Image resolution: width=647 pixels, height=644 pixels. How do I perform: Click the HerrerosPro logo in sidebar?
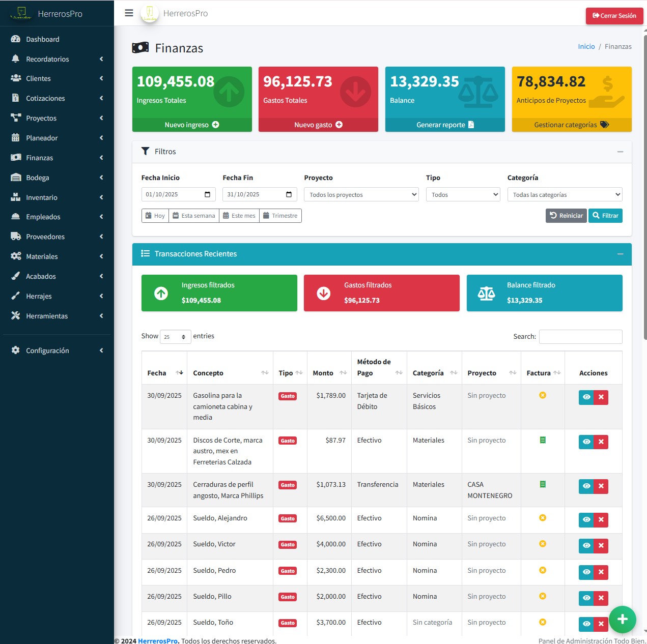[x=21, y=13]
